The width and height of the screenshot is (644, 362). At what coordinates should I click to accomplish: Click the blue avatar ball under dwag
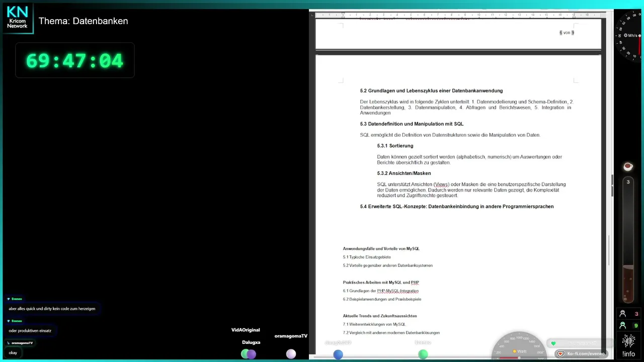[x=338, y=354]
